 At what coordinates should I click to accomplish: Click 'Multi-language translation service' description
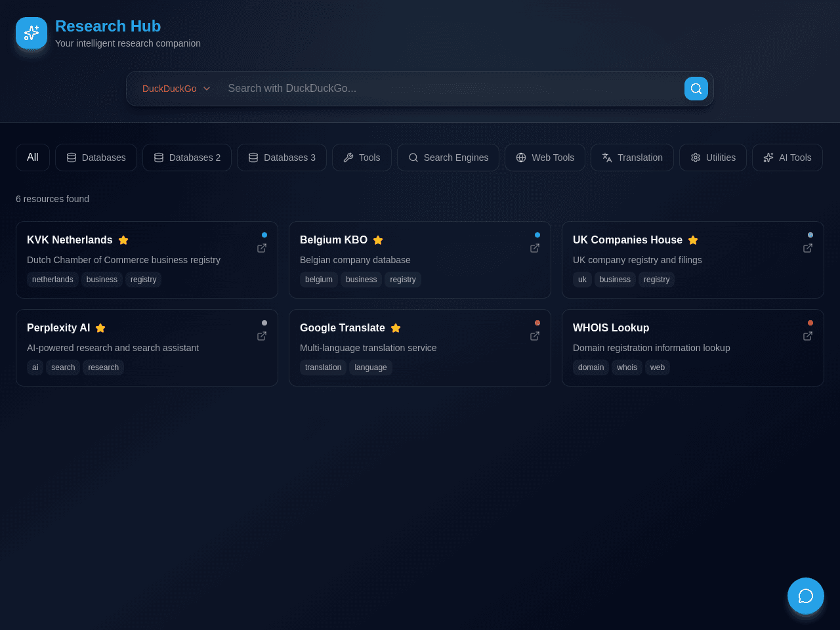point(368,348)
